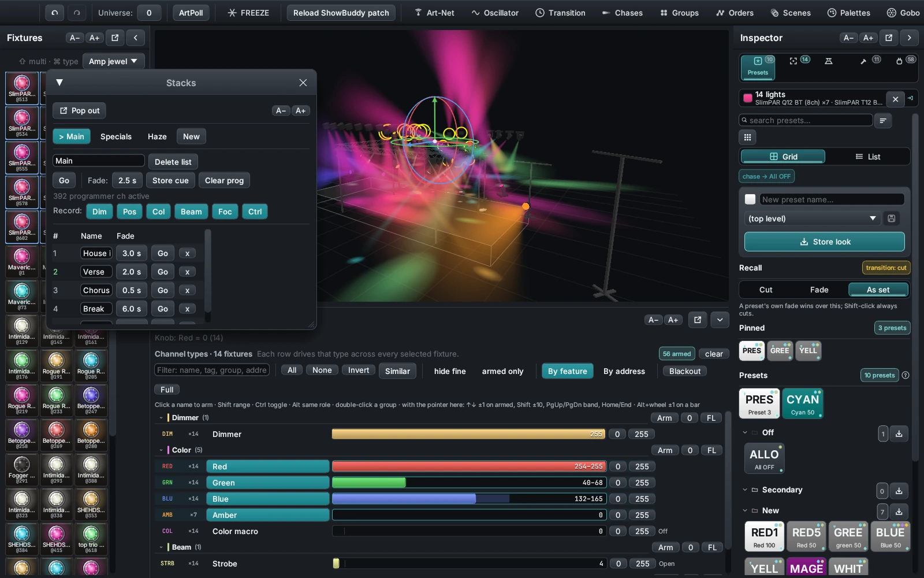Pop out the channel panel below the 3D view
Viewport: 924px width, 578px height.
point(698,320)
